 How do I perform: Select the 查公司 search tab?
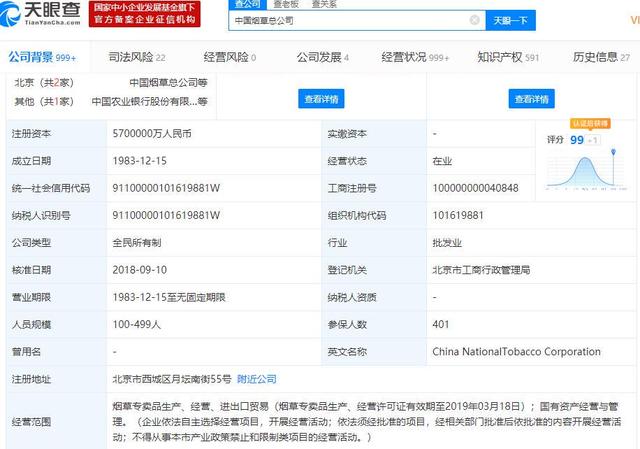tap(247, 4)
